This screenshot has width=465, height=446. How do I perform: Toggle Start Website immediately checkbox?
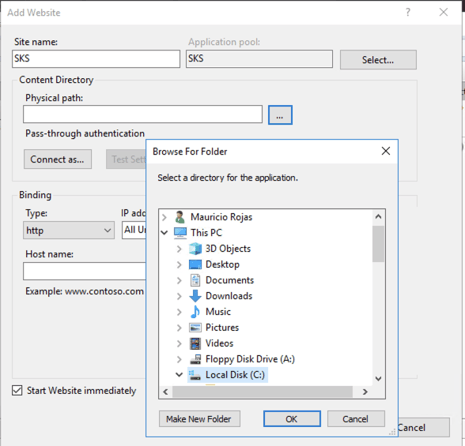pyautogui.click(x=17, y=390)
